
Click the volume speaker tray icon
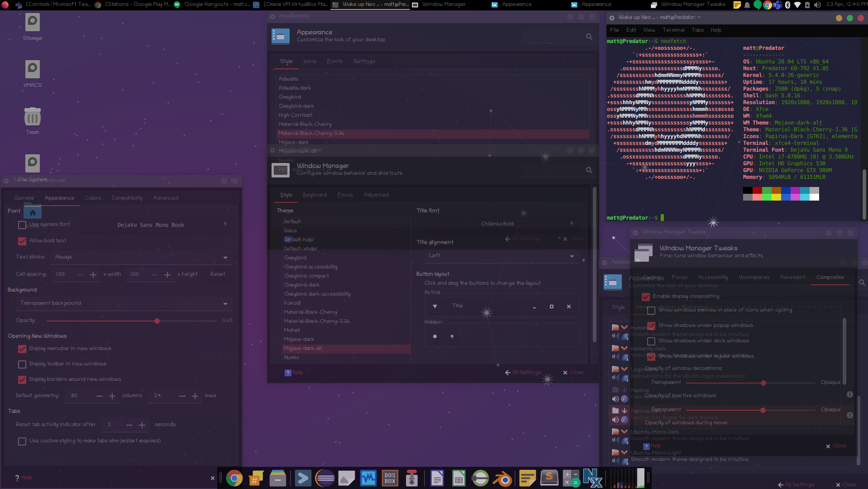click(x=817, y=5)
